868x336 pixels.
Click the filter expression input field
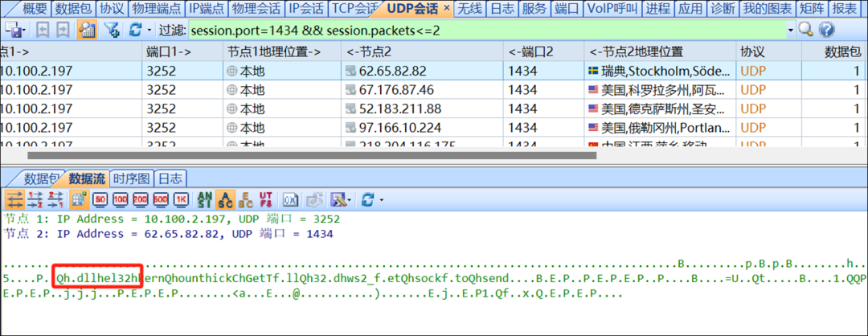point(487,31)
